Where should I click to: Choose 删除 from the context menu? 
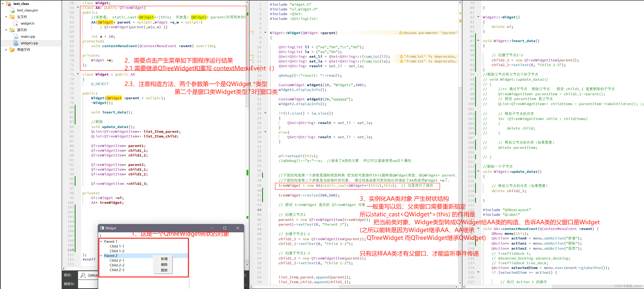coord(164,265)
